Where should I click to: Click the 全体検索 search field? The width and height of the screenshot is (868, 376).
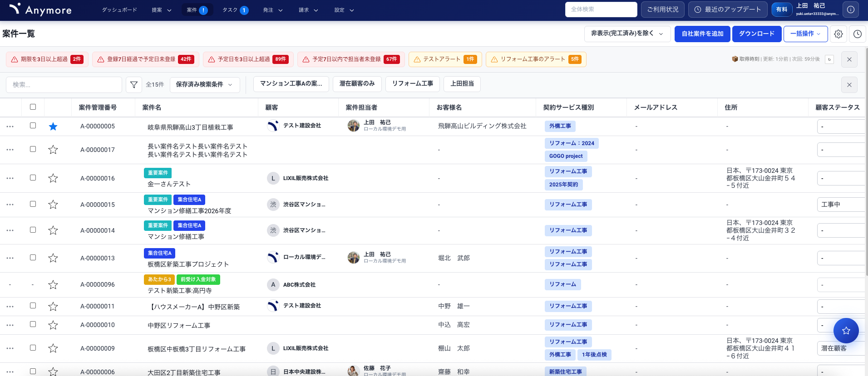[x=601, y=10]
